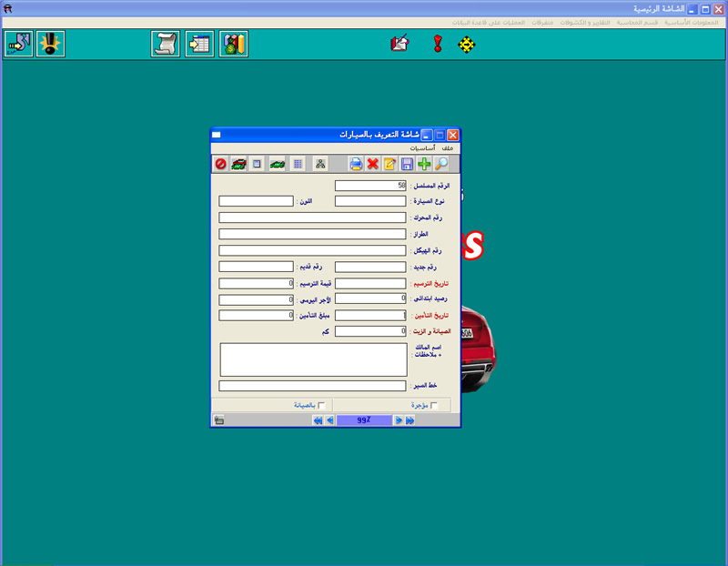
Task: Toggle the مؤجرة checkbox
Action: pos(434,405)
